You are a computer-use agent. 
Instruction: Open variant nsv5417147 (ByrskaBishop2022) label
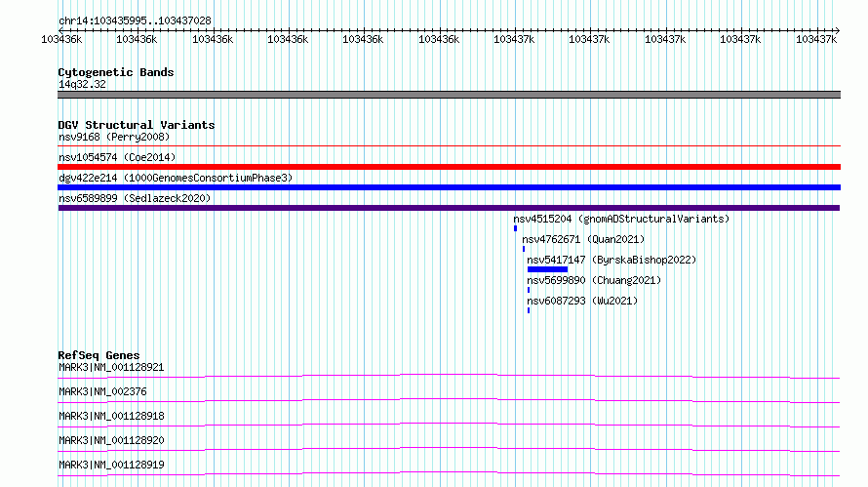click(612, 260)
